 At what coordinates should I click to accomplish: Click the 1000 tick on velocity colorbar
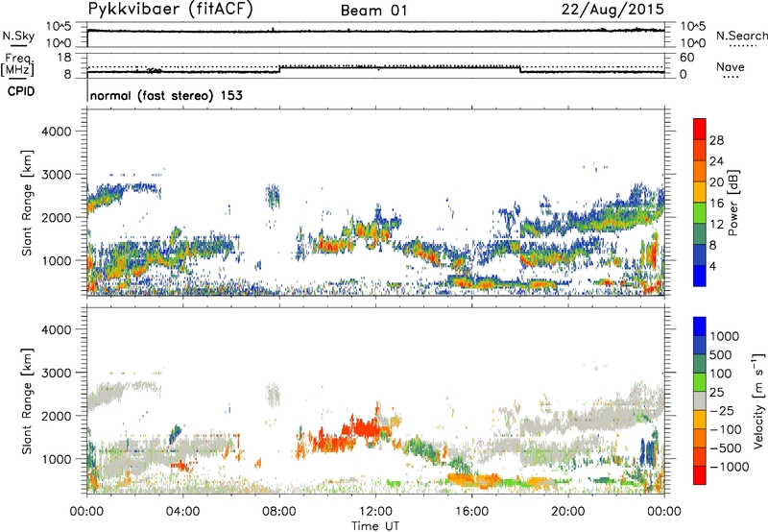(725, 336)
